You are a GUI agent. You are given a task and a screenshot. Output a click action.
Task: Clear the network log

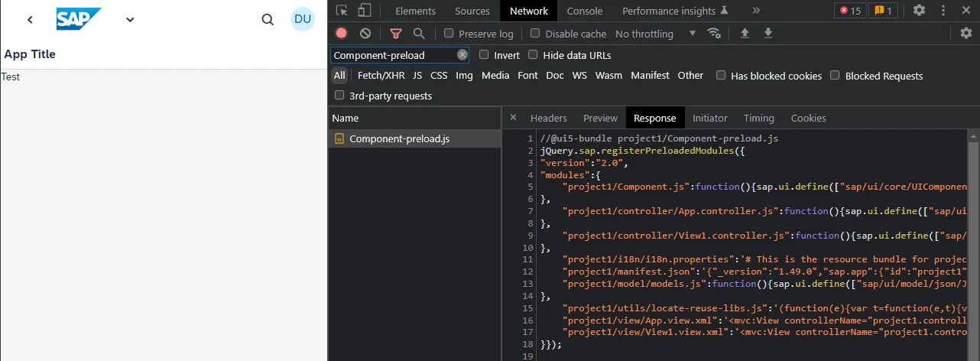365,33
